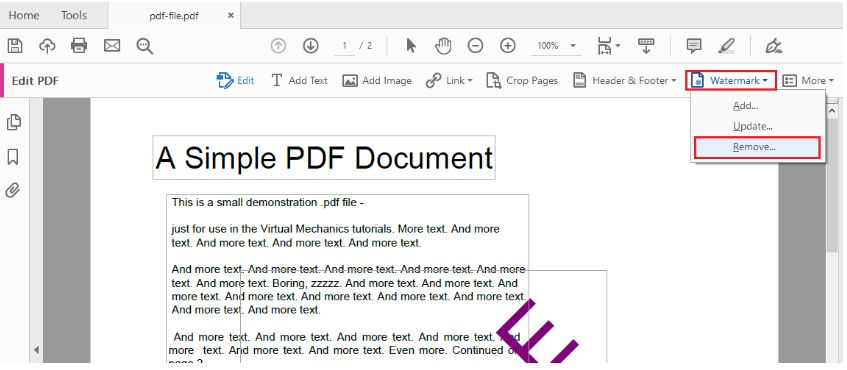
Task: Collapse the left panel arrow
Action: point(36,350)
